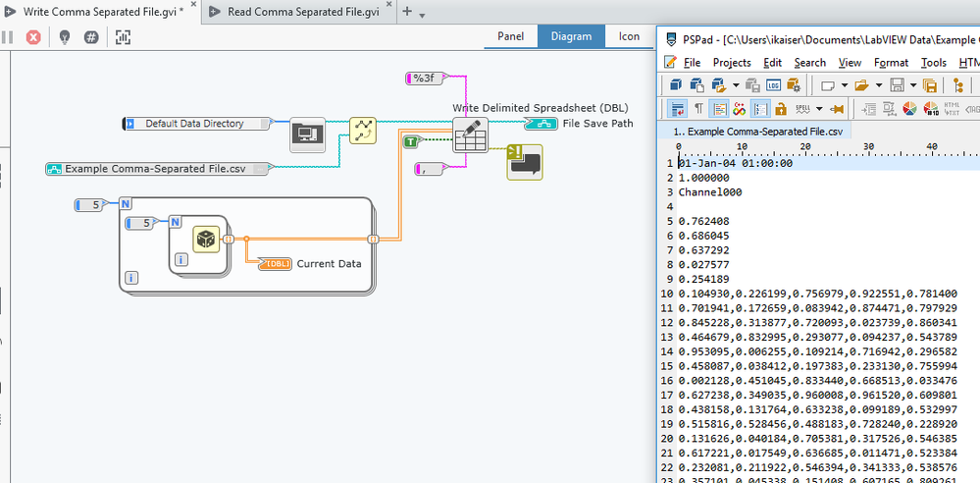Click the red Abort execution icon
This screenshot has width=980, height=483.
coord(33,37)
